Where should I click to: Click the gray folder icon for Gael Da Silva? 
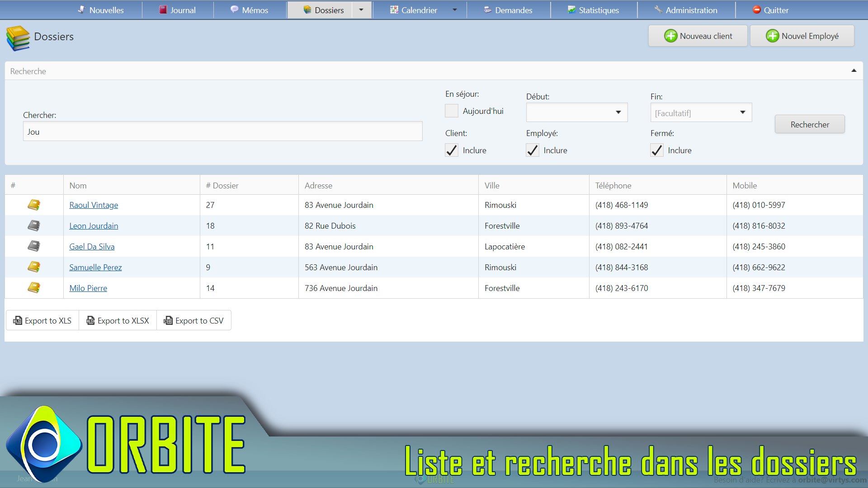(34, 246)
